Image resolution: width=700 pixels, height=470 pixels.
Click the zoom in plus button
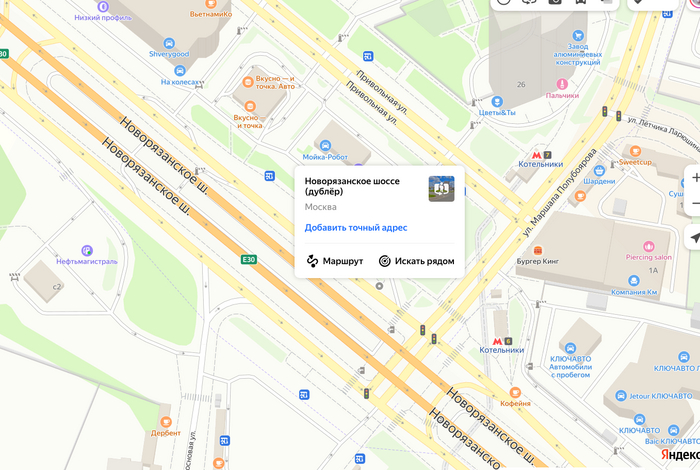694,178
